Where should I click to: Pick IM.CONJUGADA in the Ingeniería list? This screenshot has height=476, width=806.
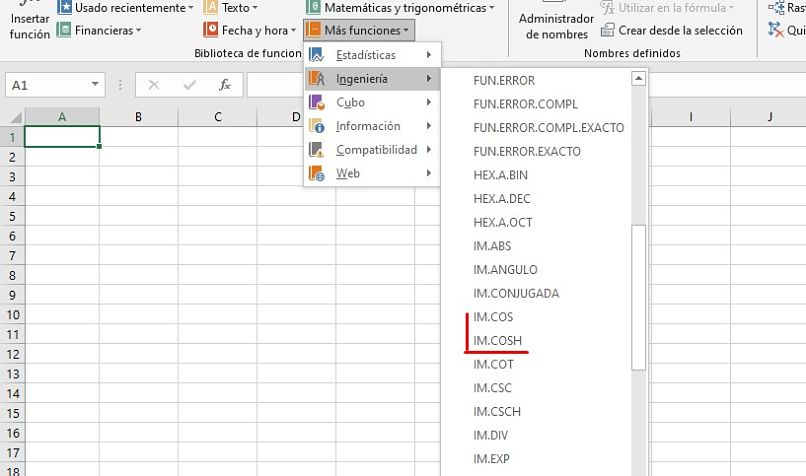516,294
